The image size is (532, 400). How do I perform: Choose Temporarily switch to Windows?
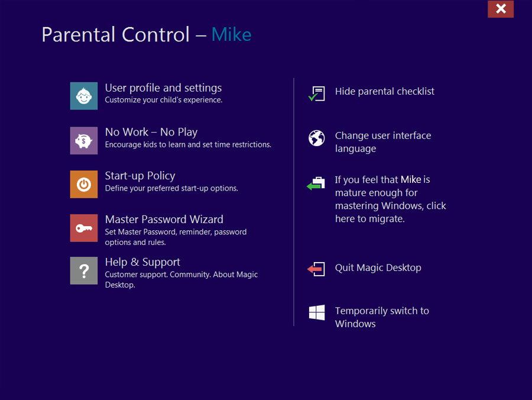pos(382,317)
